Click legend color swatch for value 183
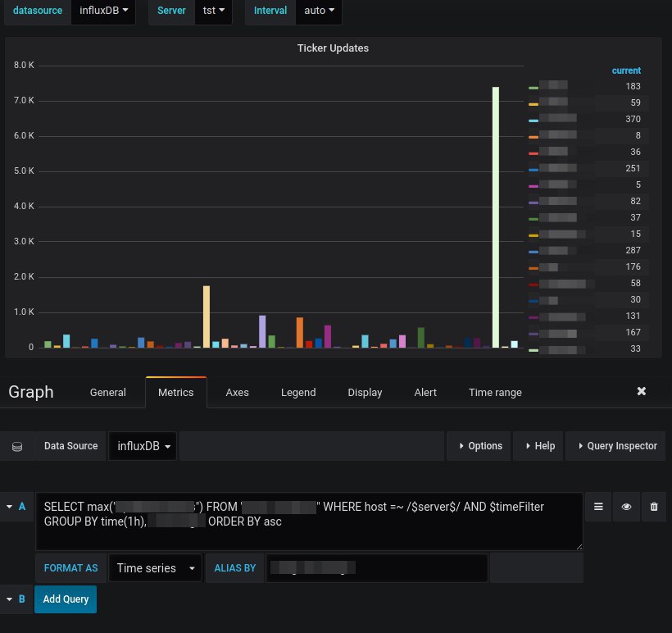This screenshot has width=672, height=633. [534, 88]
